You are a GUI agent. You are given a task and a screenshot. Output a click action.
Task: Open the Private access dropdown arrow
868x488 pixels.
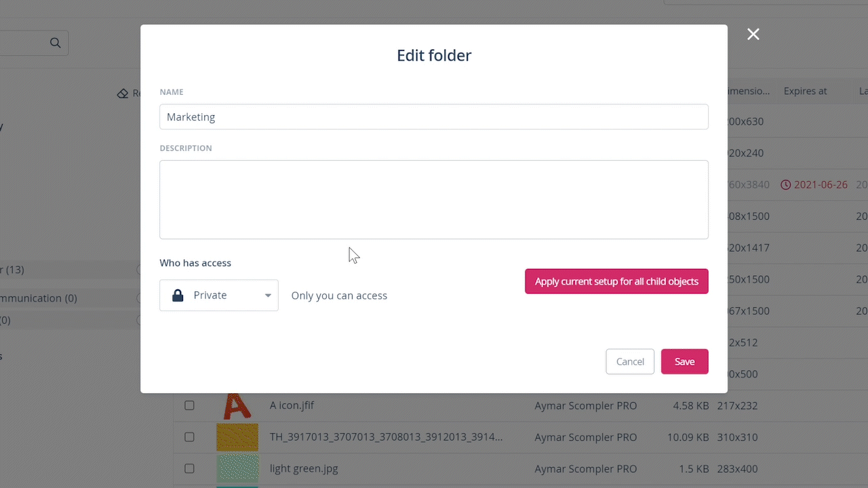click(x=268, y=296)
